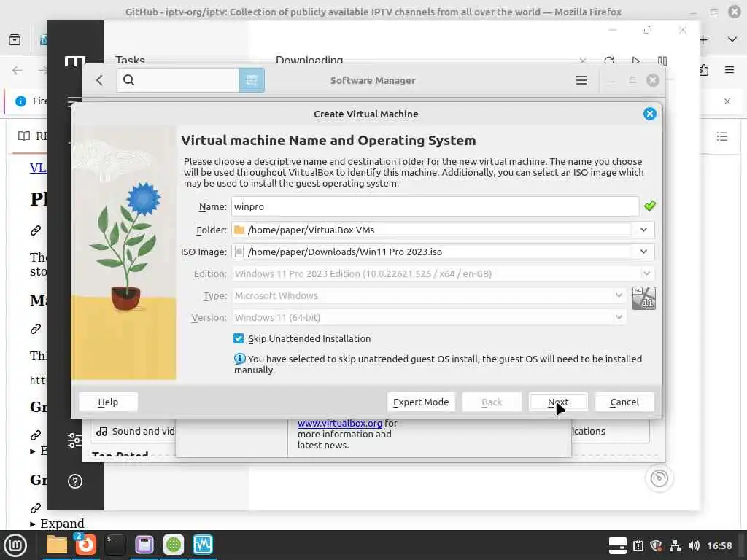Delete selected tasks with the X icon
Screen dimensions: 747x560
tap(583, 61)
